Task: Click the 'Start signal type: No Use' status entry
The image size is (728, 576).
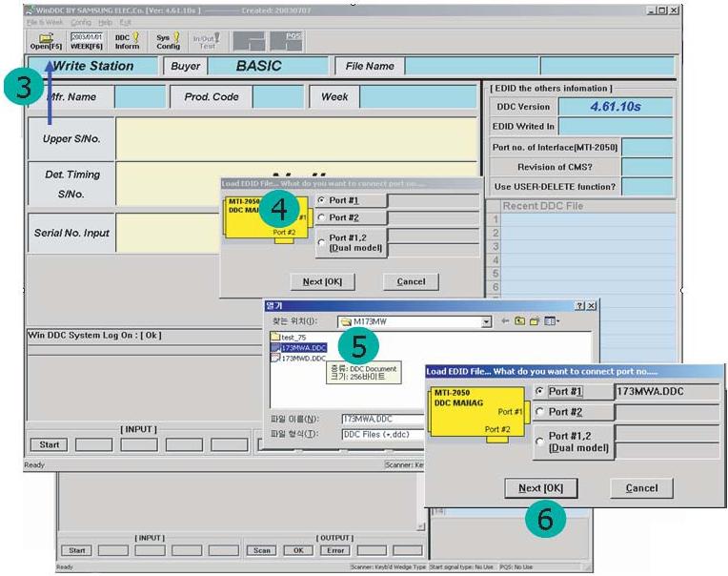Action: coord(461,567)
